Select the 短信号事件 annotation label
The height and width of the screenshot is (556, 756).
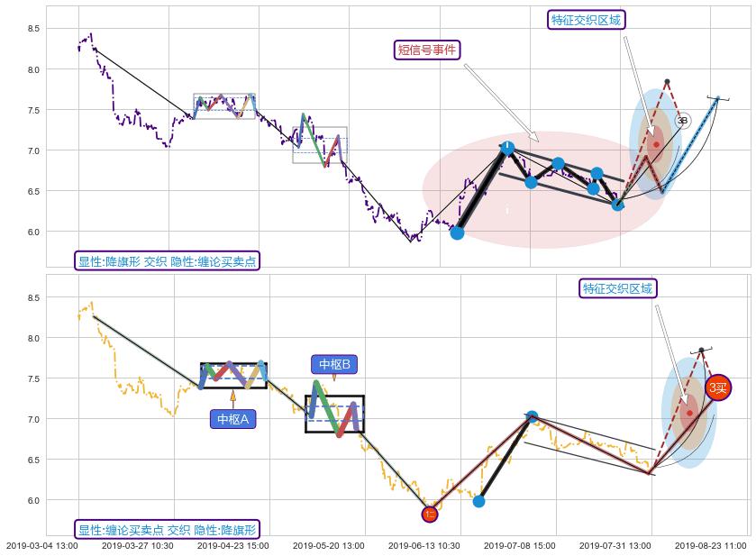(428, 50)
